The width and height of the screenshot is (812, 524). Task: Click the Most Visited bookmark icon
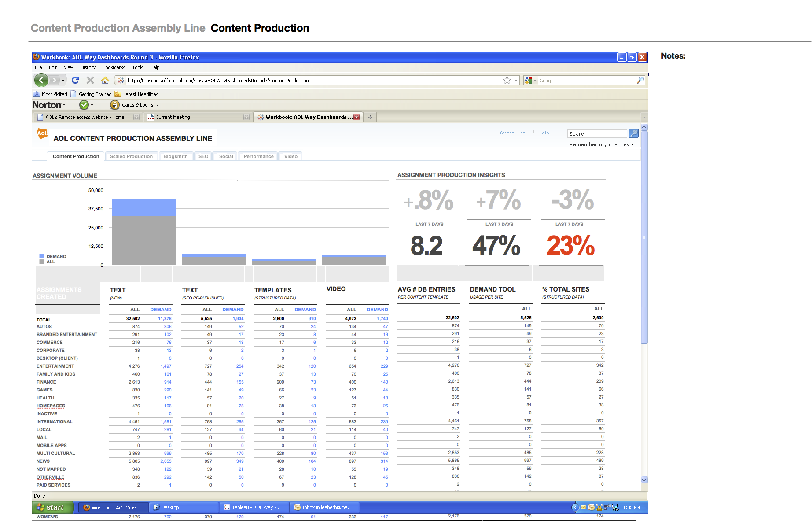pos(37,94)
